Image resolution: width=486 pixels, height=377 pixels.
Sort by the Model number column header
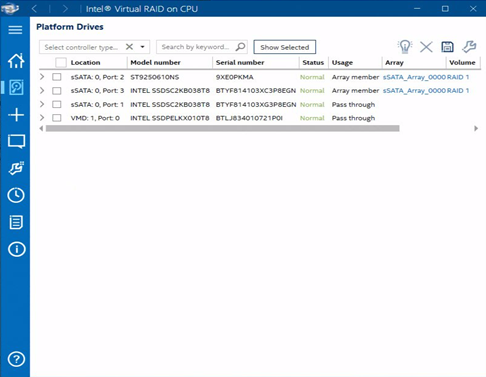155,62
